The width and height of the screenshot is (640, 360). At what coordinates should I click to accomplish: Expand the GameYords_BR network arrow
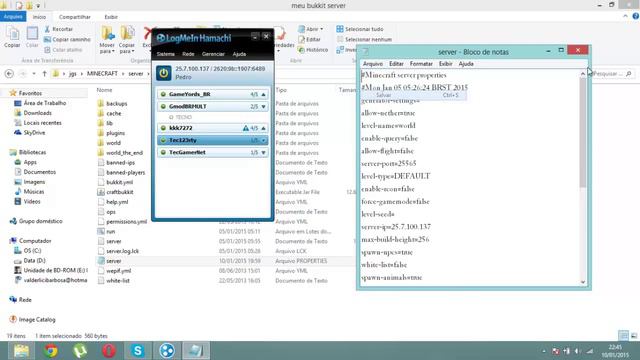click(263, 94)
